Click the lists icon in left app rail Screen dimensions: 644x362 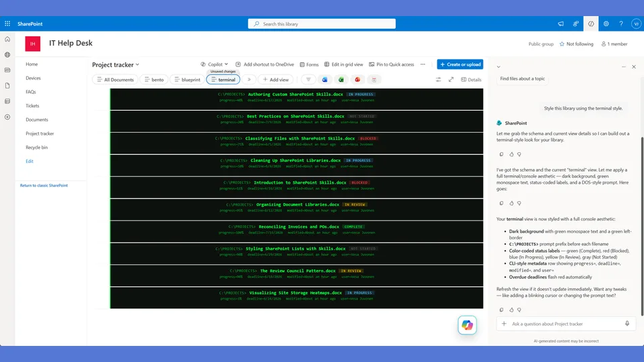point(7,101)
